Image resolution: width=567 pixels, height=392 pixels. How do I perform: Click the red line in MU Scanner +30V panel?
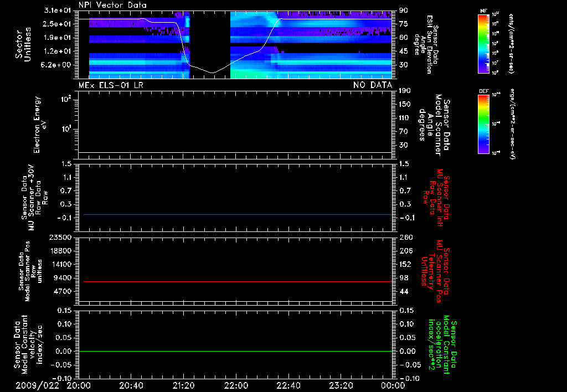[x=238, y=214]
